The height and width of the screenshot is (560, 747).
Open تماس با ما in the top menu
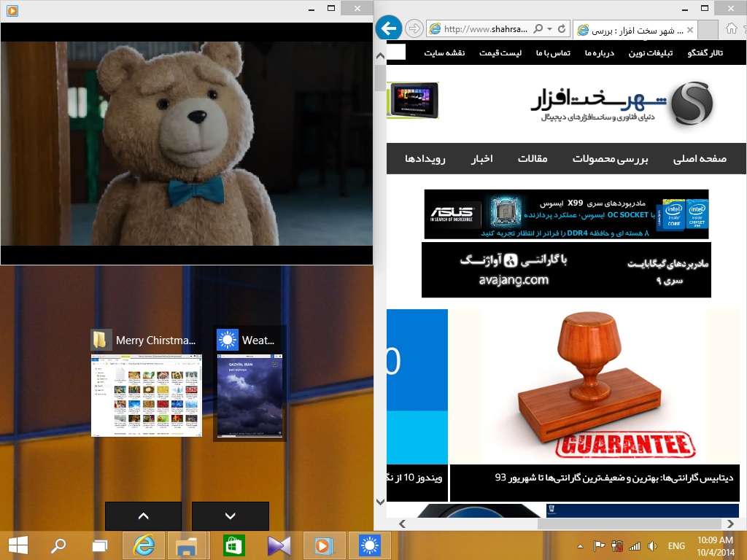point(553,52)
